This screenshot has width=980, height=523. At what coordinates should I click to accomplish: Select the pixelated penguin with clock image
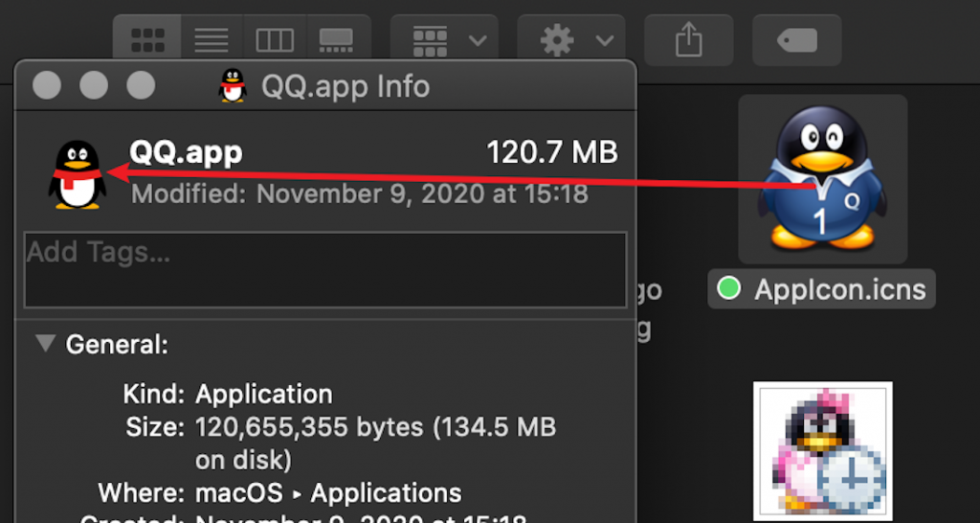coord(822,450)
